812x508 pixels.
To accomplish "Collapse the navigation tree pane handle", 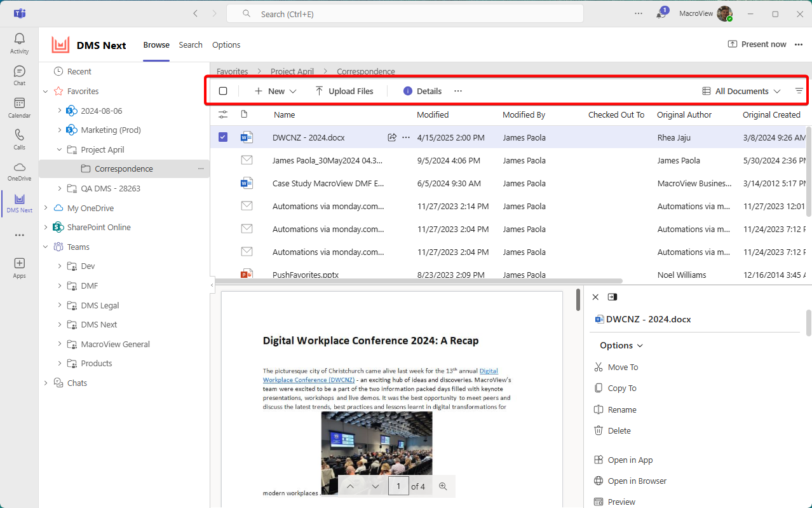I will (212, 286).
